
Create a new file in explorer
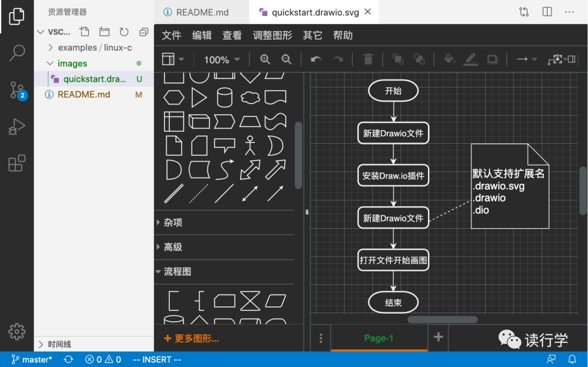click(84, 32)
